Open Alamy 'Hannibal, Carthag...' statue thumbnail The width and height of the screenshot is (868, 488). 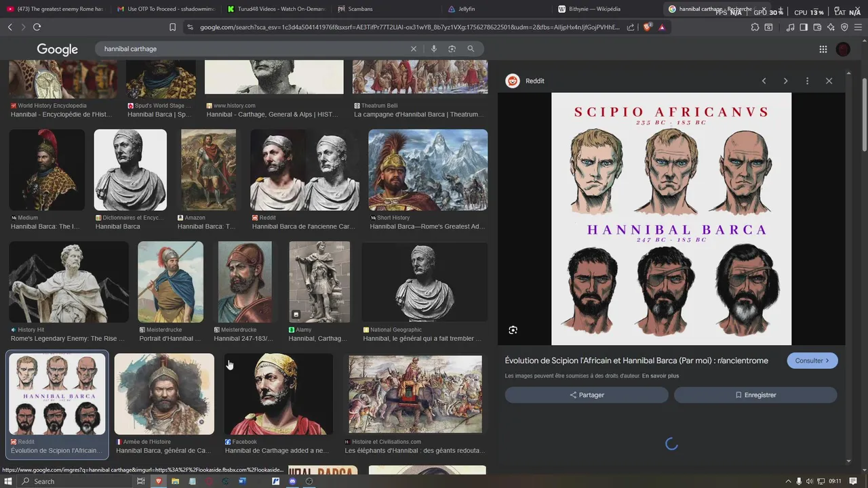pos(319,282)
